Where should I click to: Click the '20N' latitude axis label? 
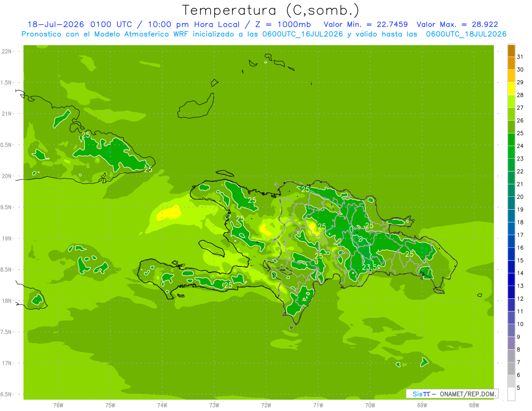coord(7,176)
